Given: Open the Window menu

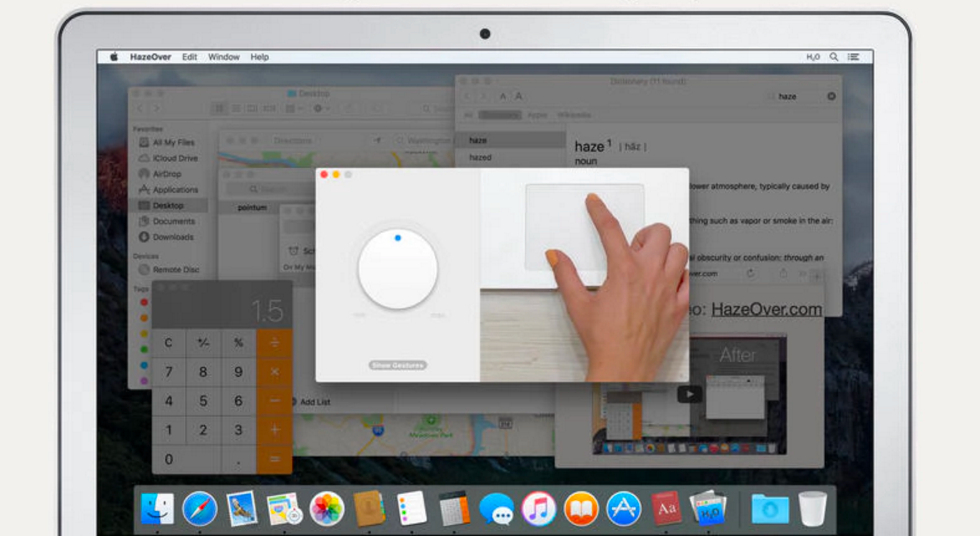Looking at the screenshot, I should 224,57.
